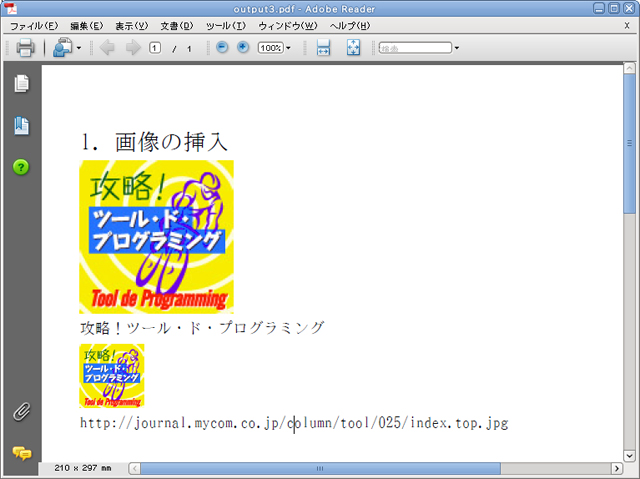Open the ツール(T) menu

tap(226, 26)
